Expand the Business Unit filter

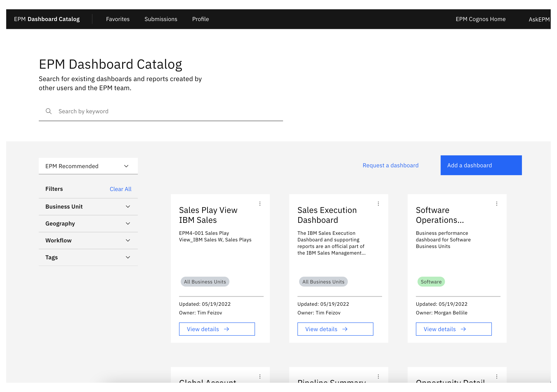(x=88, y=207)
